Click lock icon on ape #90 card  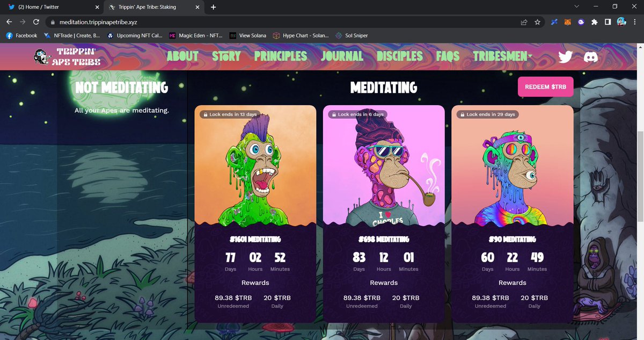pos(462,114)
